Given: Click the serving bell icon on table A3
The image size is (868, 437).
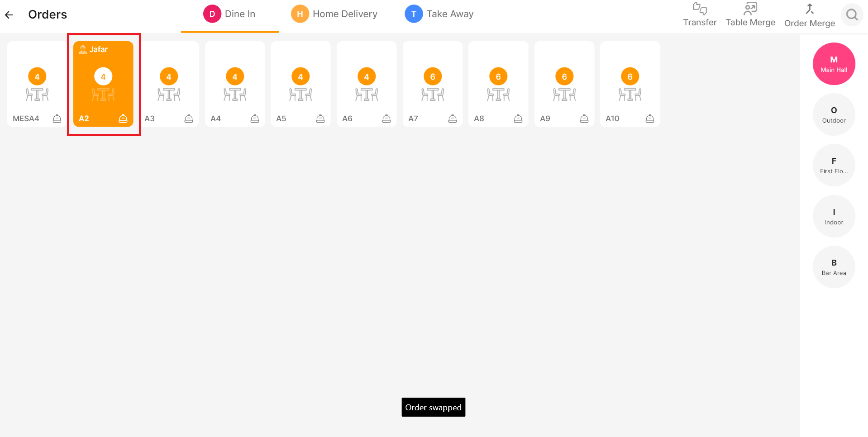Looking at the screenshot, I should tap(189, 119).
